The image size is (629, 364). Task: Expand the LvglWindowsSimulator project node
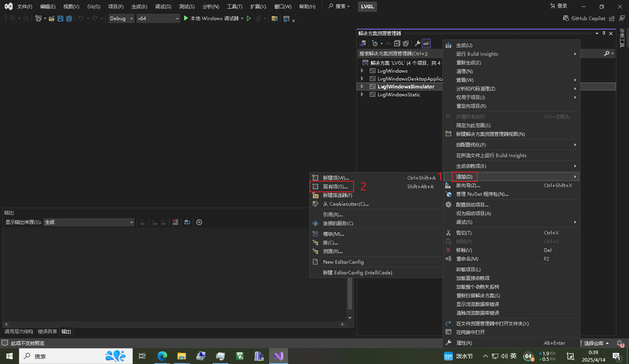(x=362, y=86)
